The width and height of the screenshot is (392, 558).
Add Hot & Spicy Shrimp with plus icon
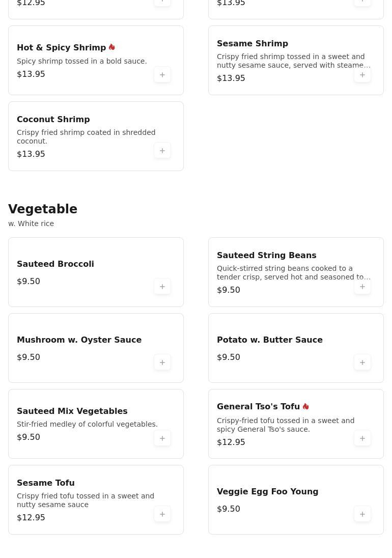click(162, 75)
